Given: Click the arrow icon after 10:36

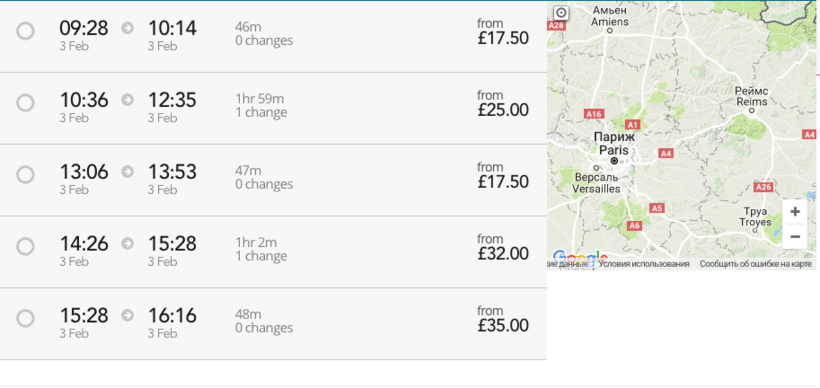Looking at the screenshot, I should (128, 99).
